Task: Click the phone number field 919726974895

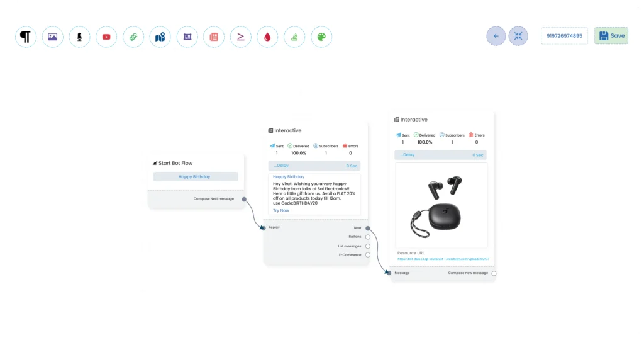Action: (564, 36)
